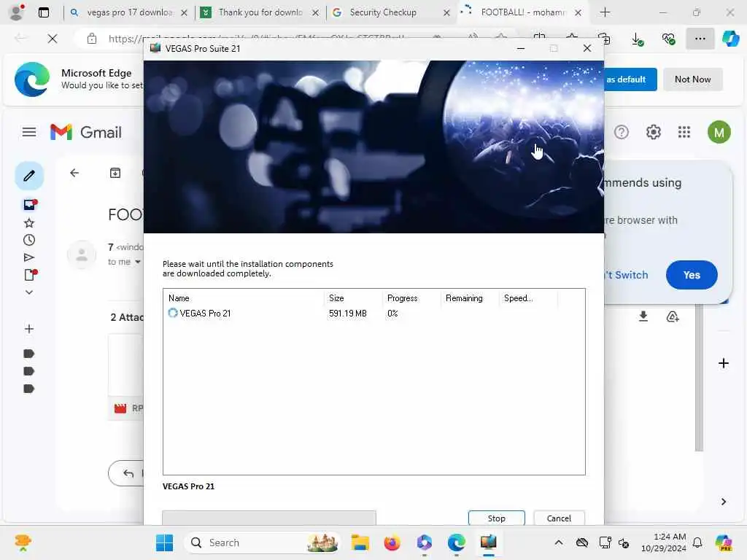
Task: Open Edge profile icon
Action: click(x=17, y=12)
